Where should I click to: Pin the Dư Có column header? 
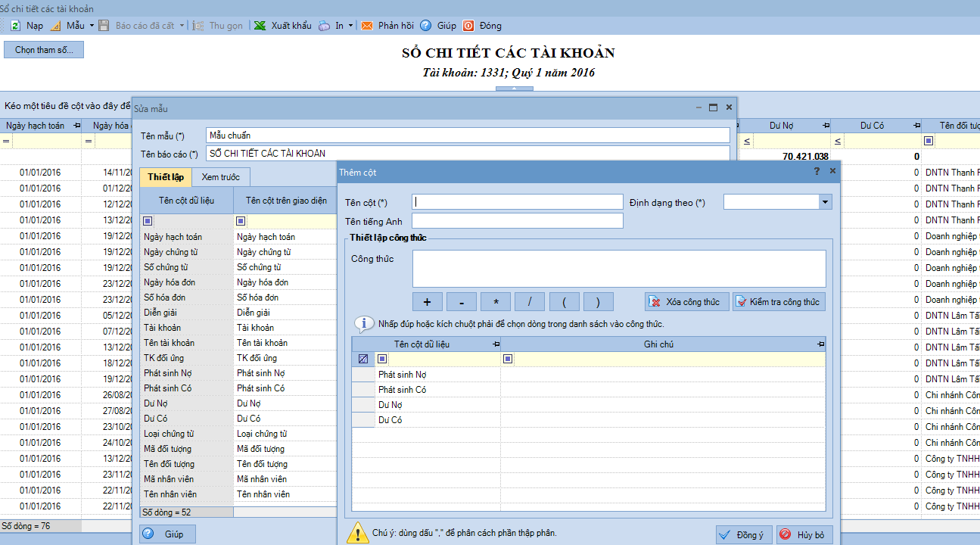[x=916, y=126]
